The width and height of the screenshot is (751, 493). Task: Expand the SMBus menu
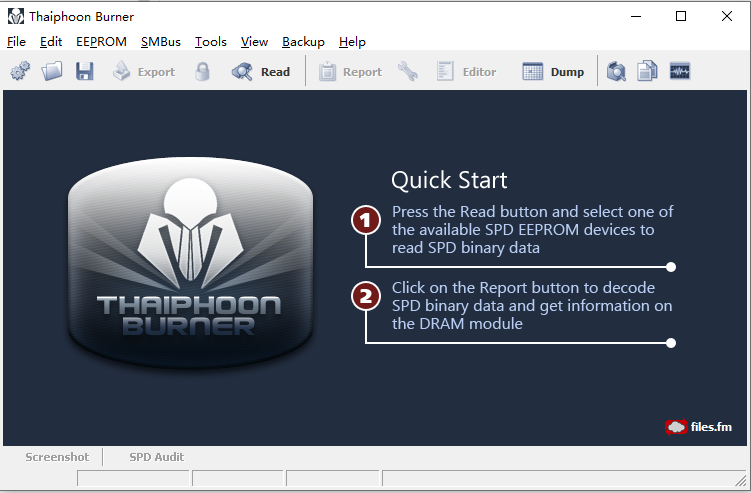(161, 42)
